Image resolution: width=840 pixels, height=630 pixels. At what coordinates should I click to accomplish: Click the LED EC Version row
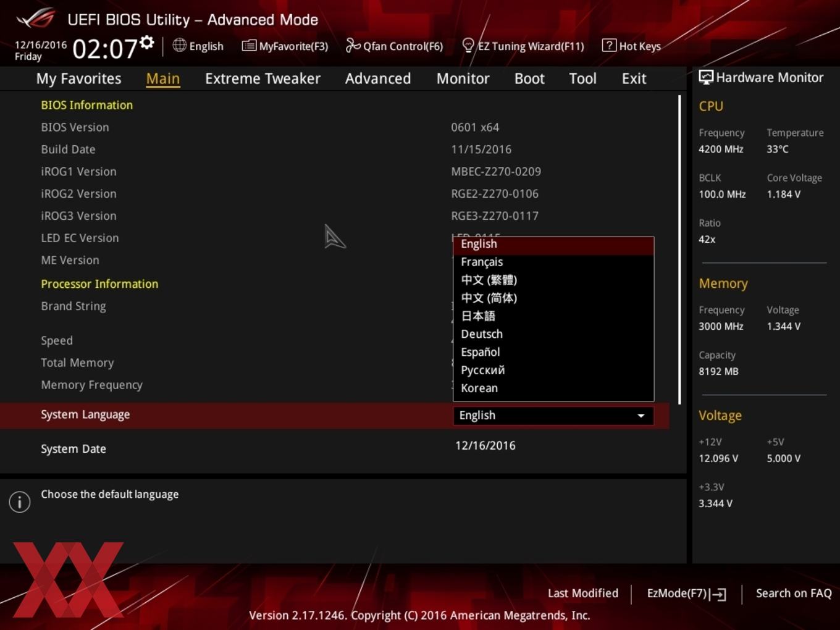coord(335,238)
